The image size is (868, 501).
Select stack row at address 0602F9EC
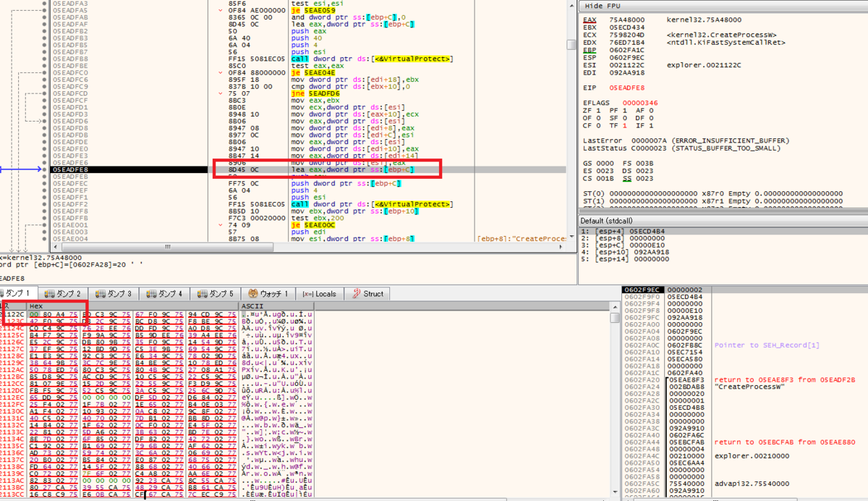click(744, 290)
